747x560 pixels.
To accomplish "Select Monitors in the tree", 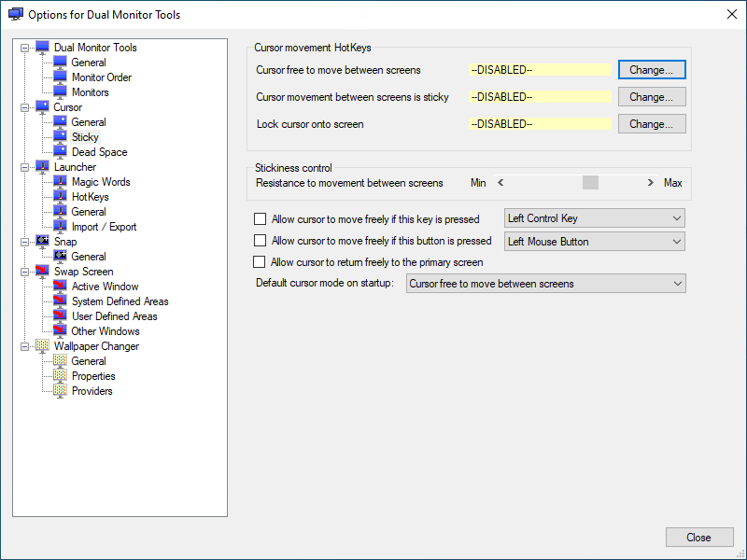I will (x=90, y=92).
